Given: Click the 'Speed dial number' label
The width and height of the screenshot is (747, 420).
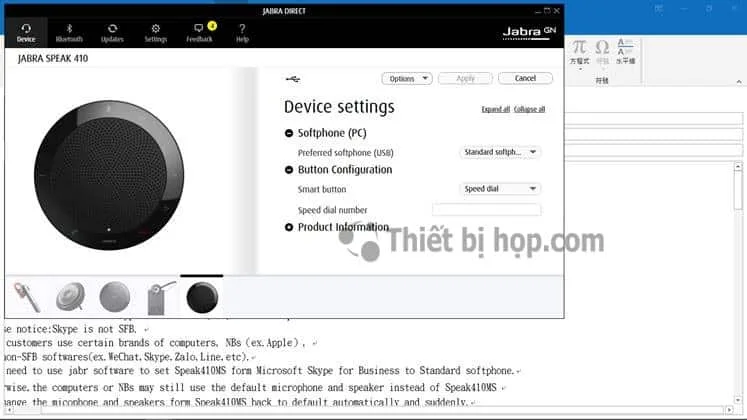Looking at the screenshot, I should [x=333, y=210].
